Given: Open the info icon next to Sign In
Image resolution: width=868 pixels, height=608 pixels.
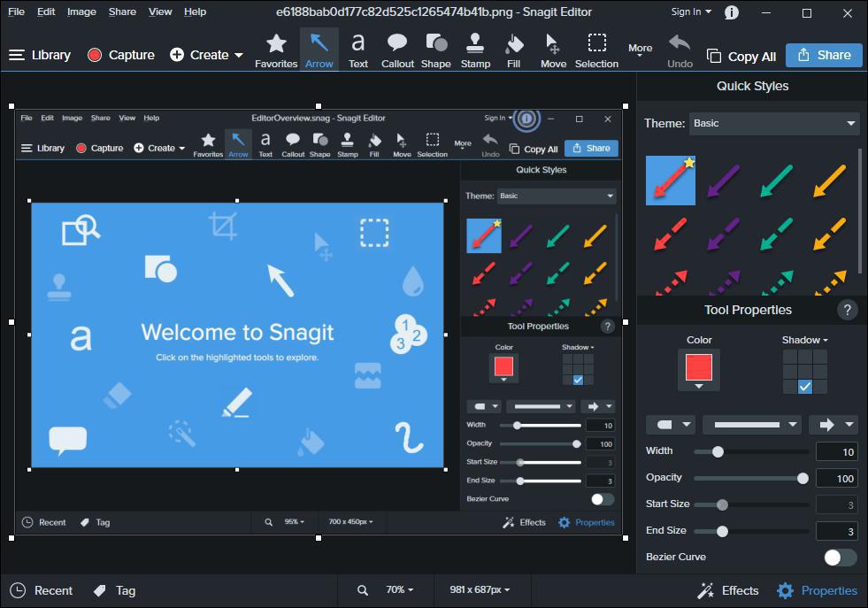Looking at the screenshot, I should point(732,12).
